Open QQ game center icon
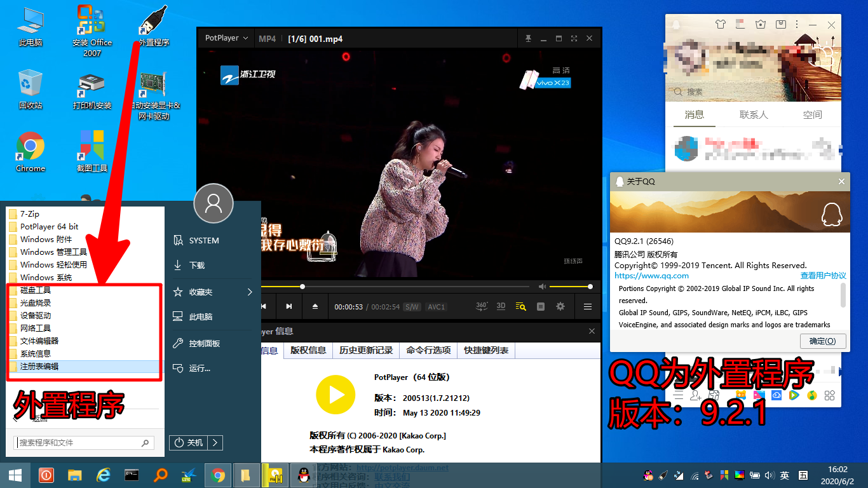Screen dimensions: 868x488 point(741,396)
